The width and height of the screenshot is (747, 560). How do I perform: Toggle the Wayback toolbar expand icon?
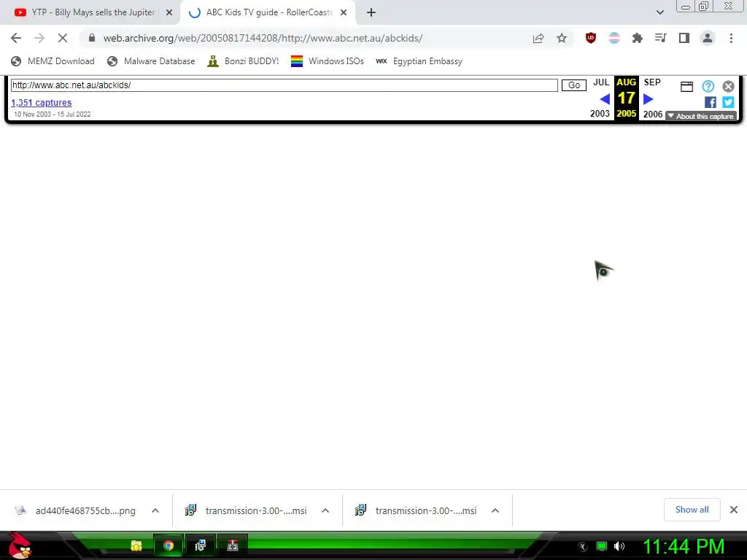point(686,87)
